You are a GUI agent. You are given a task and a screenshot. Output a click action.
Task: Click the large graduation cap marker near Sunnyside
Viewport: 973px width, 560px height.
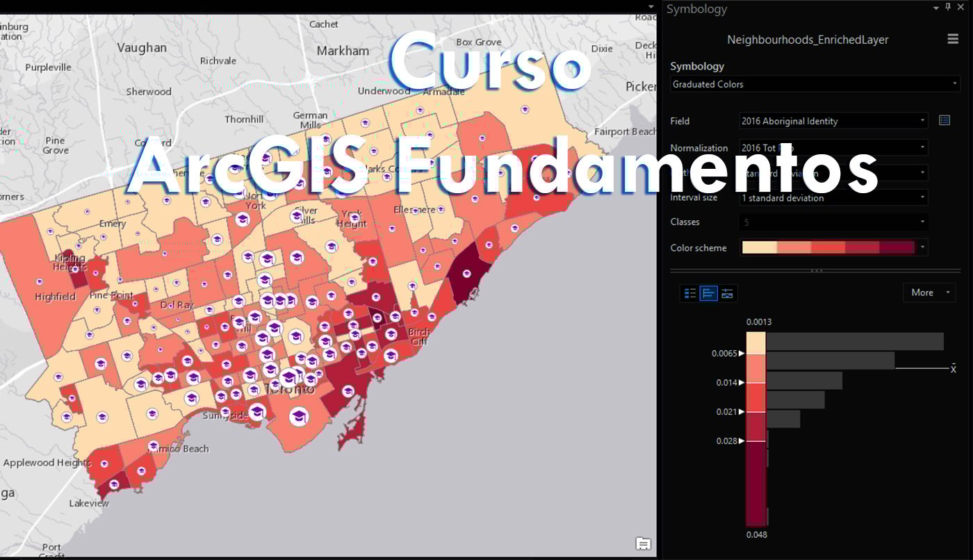[x=257, y=413]
